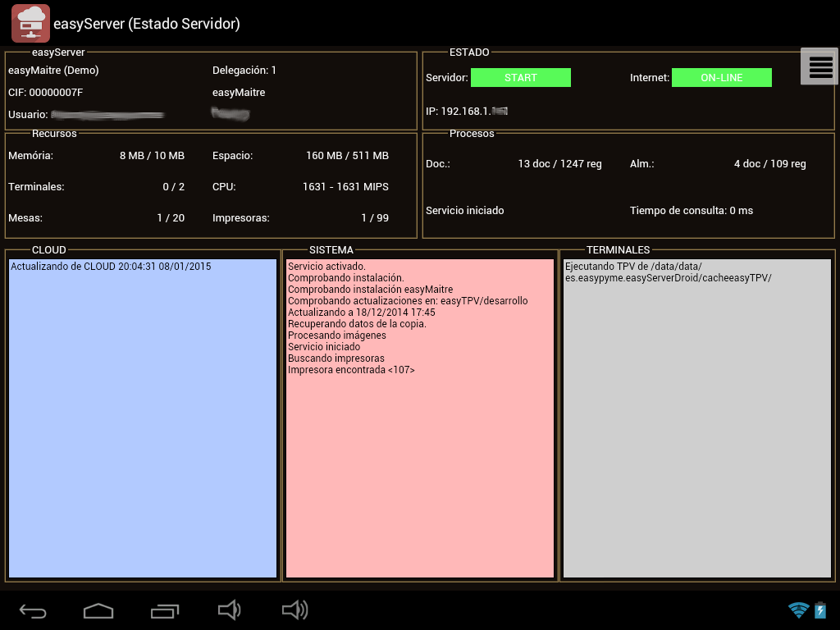Select 'CIF: 00000007F' text
This screenshot has height=630, width=840.
[x=46, y=92]
